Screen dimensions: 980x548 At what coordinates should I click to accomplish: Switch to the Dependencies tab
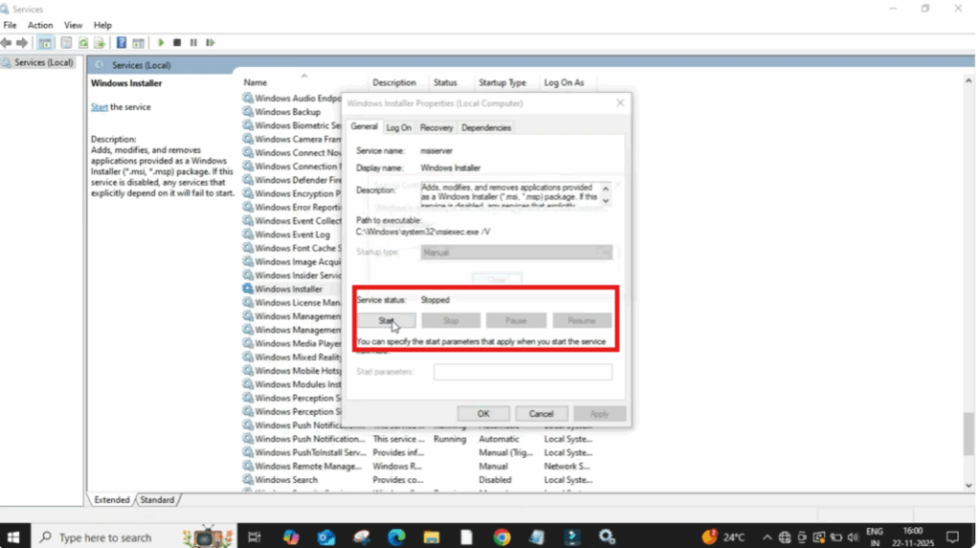tap(485, 127)
